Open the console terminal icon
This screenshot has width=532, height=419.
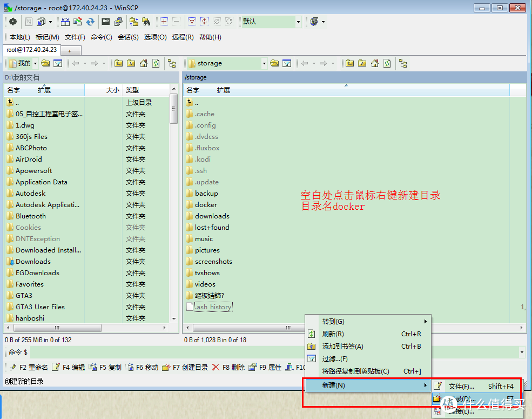click(x=106, y=22)
